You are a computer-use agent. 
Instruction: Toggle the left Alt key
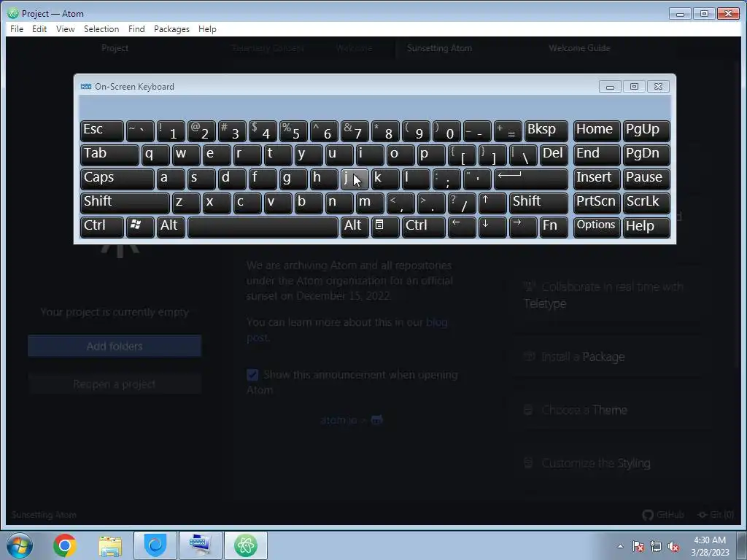point(171,227)
